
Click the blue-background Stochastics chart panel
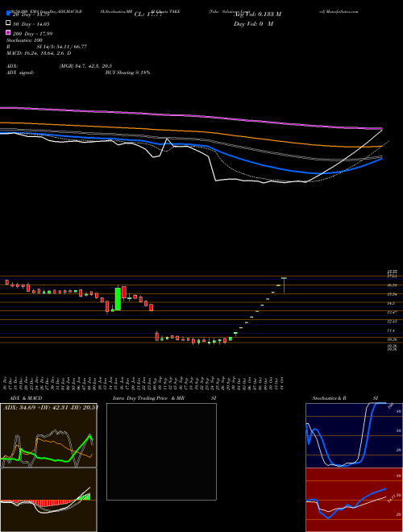354,435
